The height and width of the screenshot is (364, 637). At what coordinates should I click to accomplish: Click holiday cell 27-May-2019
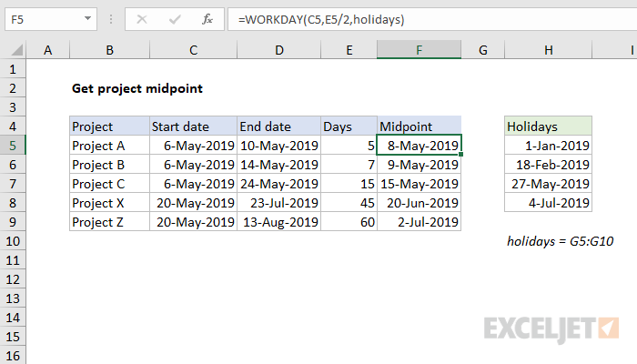549,184
